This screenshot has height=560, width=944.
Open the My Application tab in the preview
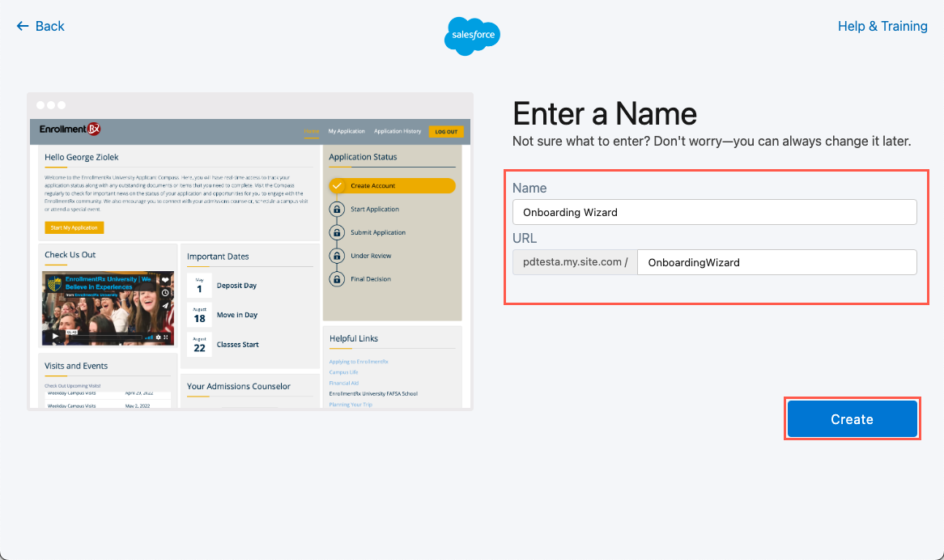click(347, 131)
